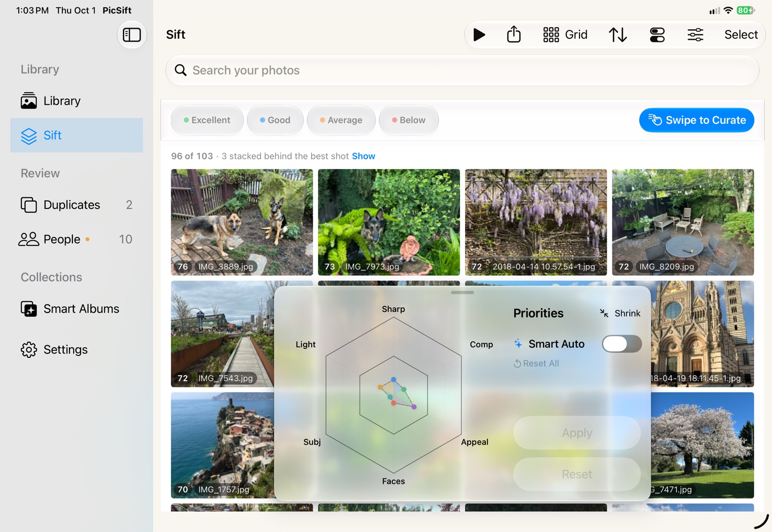772x532 pixels.
Task: Click the Comp axis label
Action: coord(482,344)
